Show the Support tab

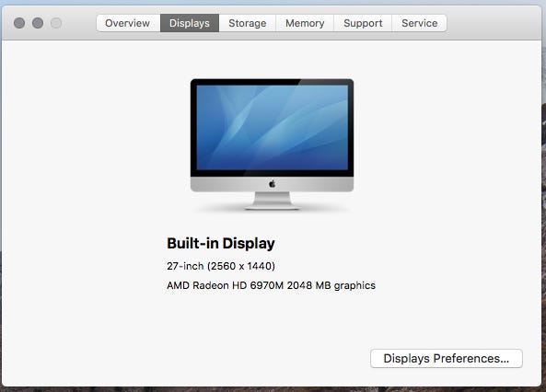(x=363, y=23)
